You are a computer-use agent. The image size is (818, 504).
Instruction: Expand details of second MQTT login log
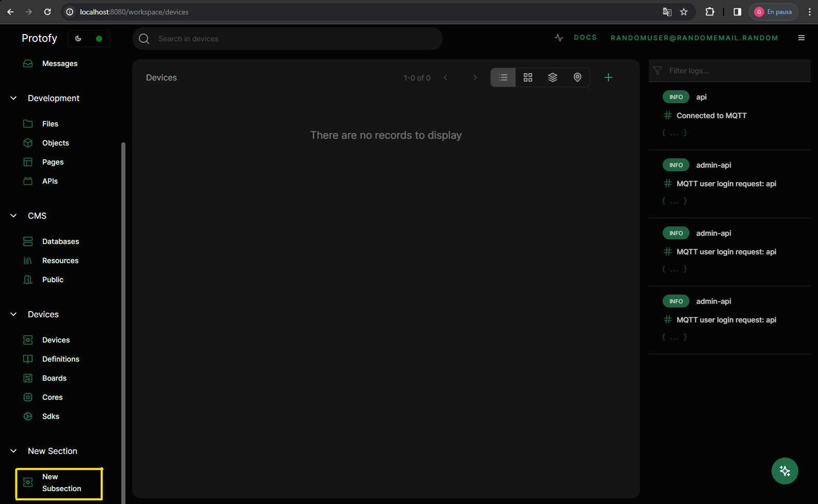(x=675, y=269)
